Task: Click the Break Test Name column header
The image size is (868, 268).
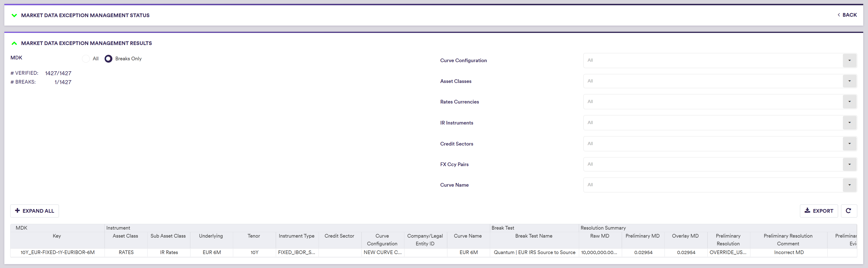Action: coord(533,236)
